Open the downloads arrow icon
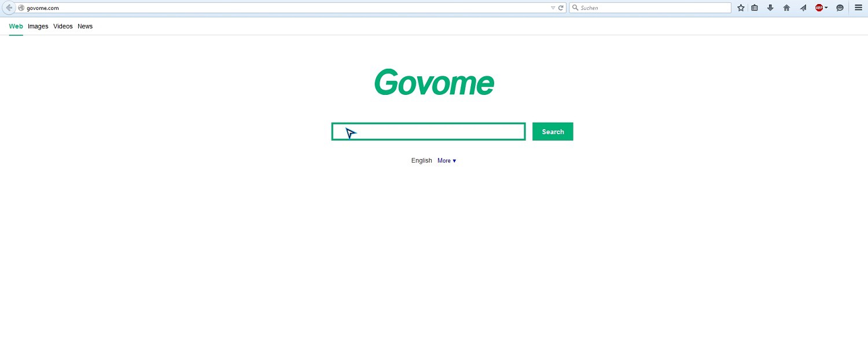This screenshot has width=868, height=361. [x=770, y=8]
